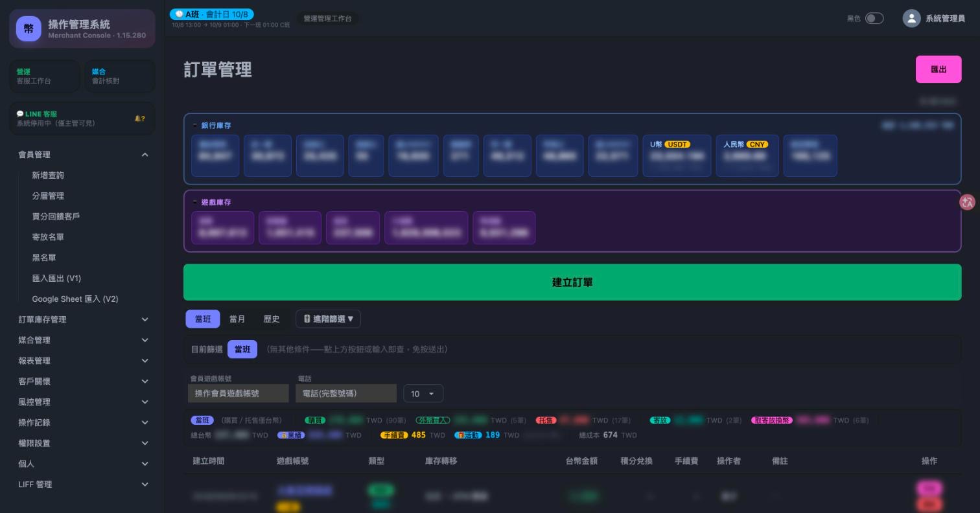This screenshot has width=980, height=513.
Task: Click the 外部買入 badge in the summary
Action: pos(433,420)
